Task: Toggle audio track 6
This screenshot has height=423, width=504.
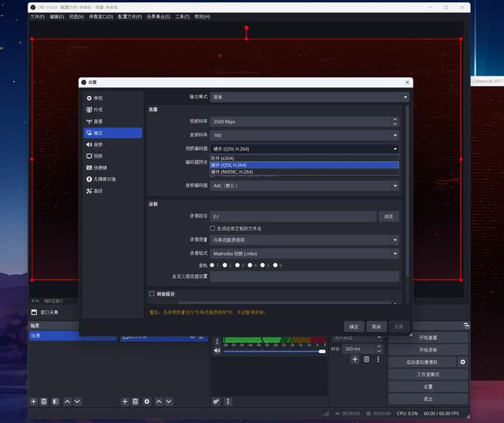Action: 275,265
